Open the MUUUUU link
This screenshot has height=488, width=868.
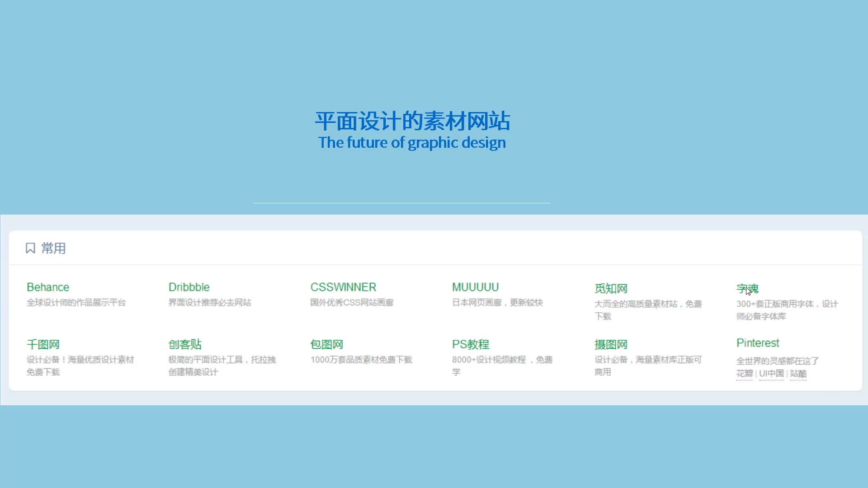click(x=475, y=287)
